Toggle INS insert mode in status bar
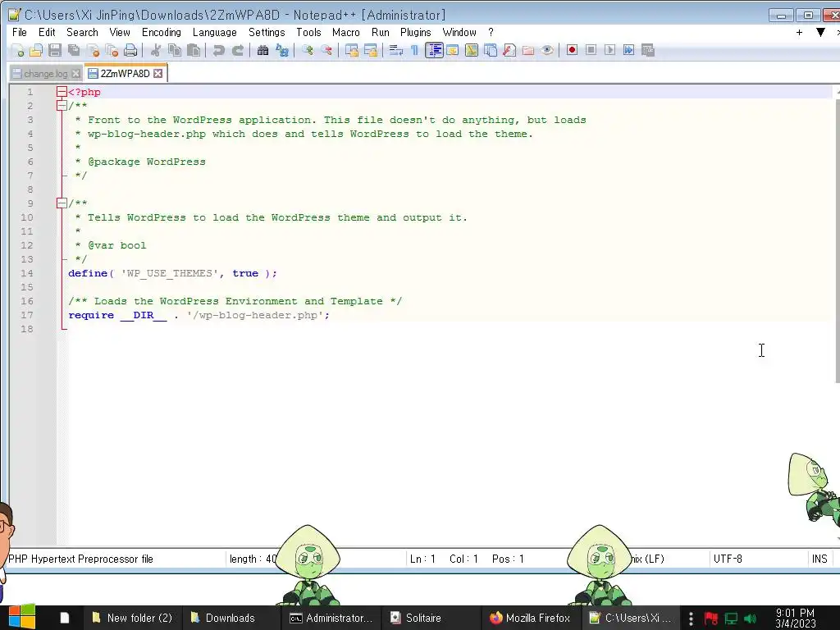The height and width of the screenshot is (630, 840). (x=819, y=559)
